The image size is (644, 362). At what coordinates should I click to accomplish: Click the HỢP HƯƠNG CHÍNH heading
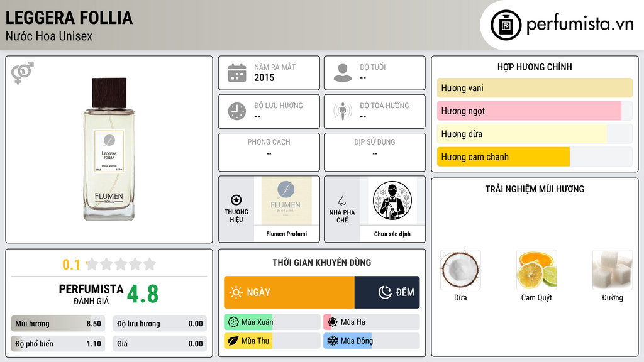535,67
